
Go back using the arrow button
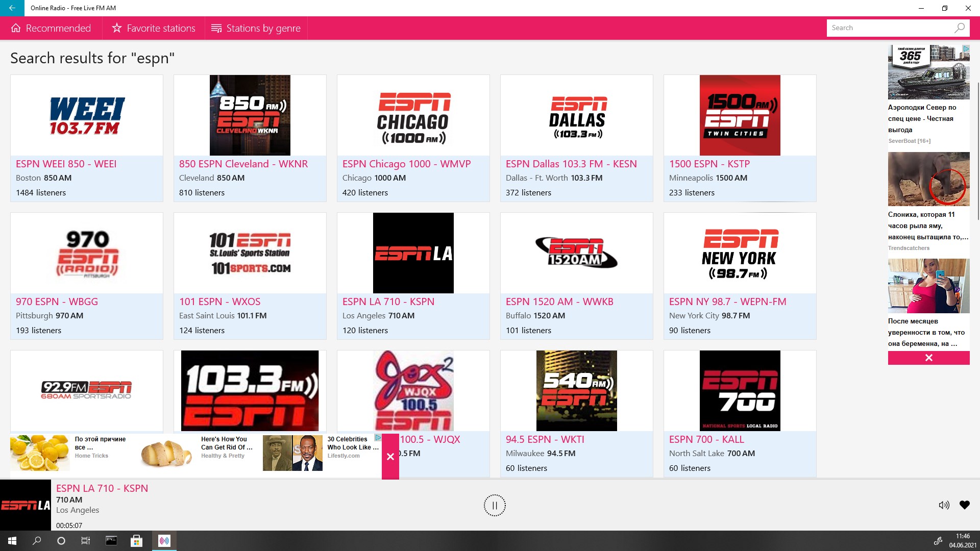[12, 8]
